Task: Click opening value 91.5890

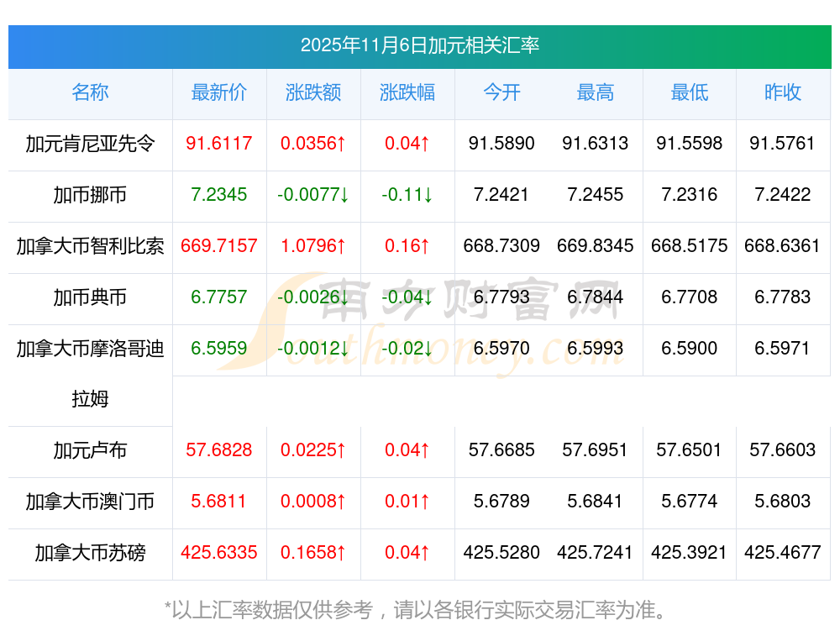Action: (x=501, y=144)
